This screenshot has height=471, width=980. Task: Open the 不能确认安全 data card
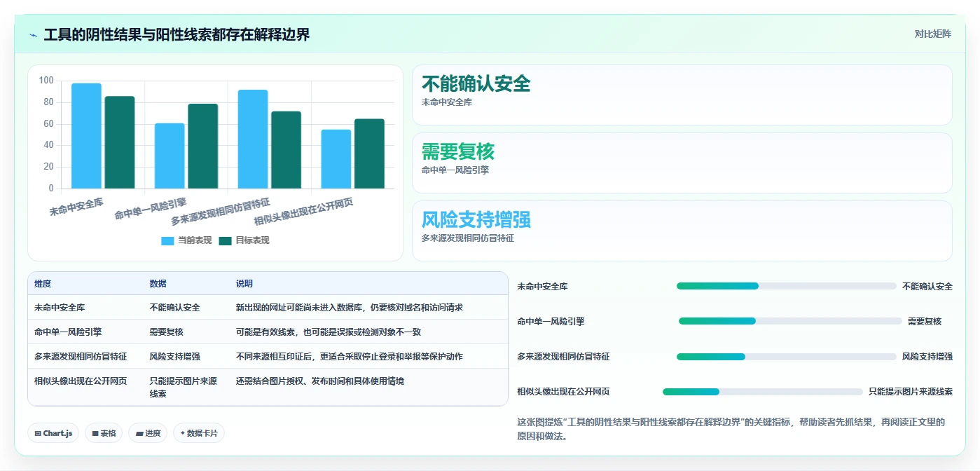click(682, 95)
